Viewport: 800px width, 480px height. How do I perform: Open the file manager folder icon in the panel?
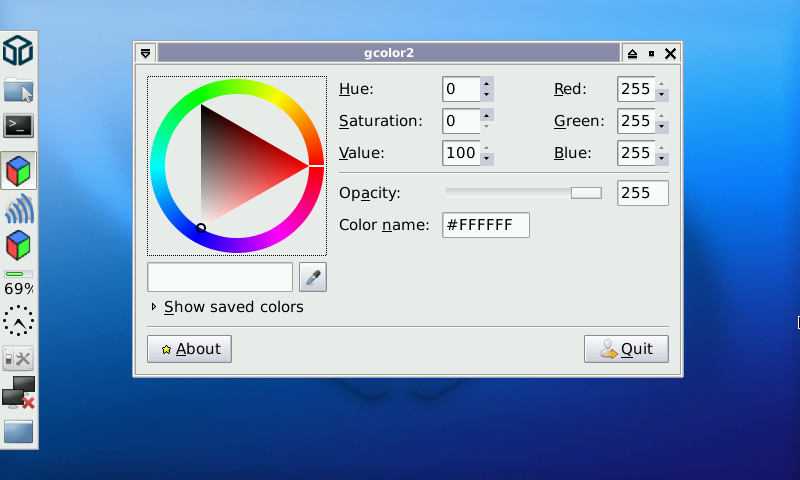19,90
